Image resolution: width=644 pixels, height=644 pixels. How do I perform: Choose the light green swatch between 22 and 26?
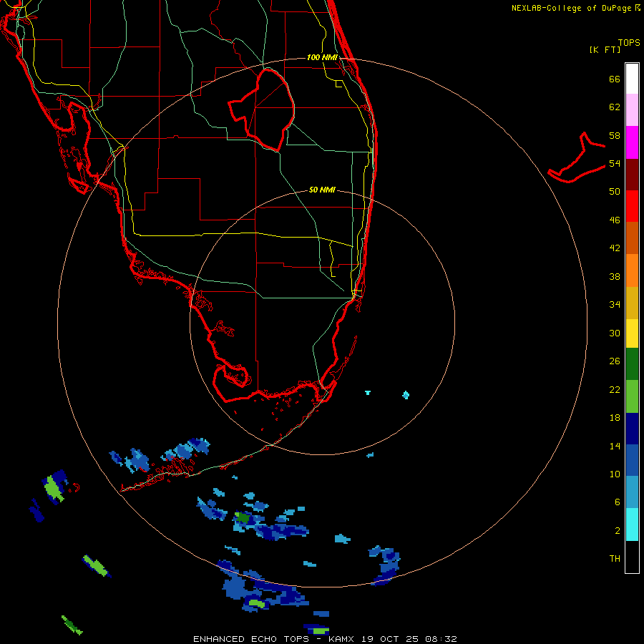632,396
